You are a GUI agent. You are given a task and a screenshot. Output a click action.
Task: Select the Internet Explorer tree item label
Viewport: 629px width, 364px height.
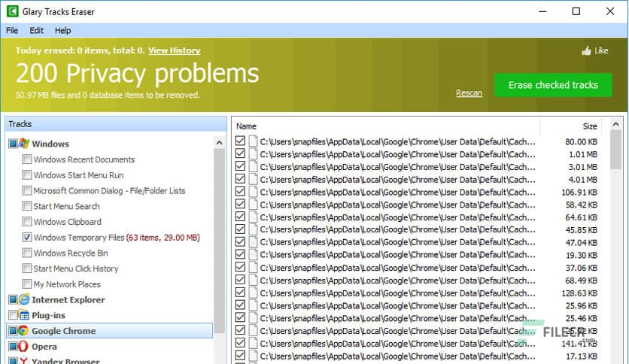click(x=68, y=299)
